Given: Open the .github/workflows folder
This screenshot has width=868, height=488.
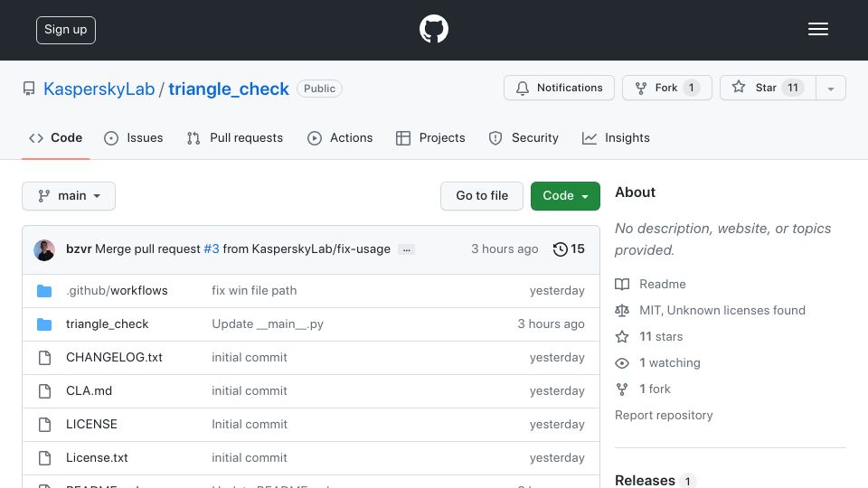Looking at the screenshot, I should point(117,290).
